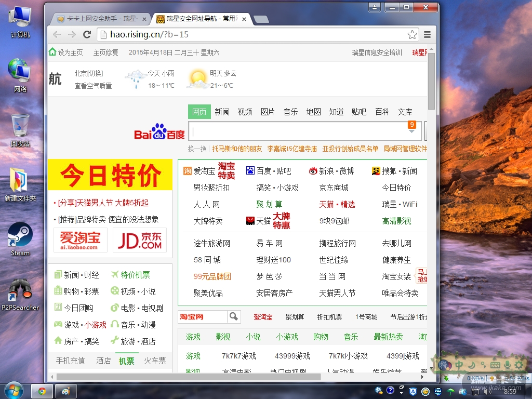This screenshot has width=532, height=399.
Task: Click the vertical scrollbar thumb
Action: click(431, 81)
